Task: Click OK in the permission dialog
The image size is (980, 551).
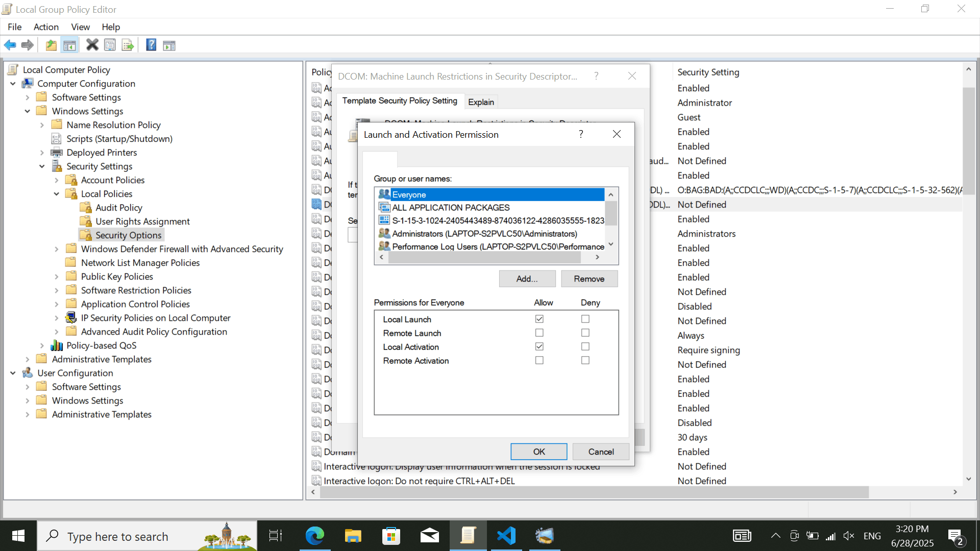Action: pyautogui.click(x=539, y=452)
